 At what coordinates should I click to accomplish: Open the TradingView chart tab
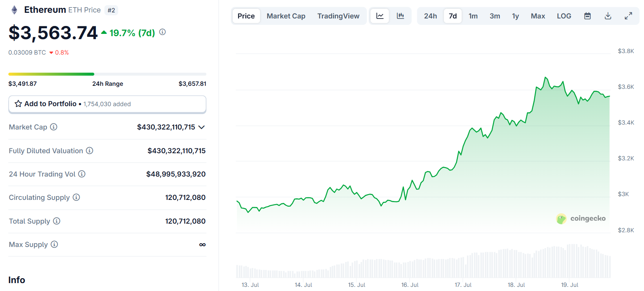[x=338, y=16]
